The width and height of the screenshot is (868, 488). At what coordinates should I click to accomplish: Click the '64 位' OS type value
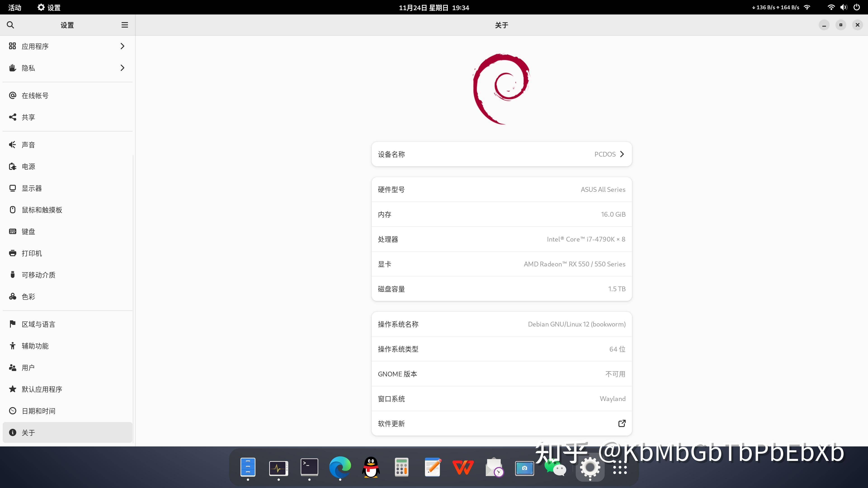(x=617, y=349)
